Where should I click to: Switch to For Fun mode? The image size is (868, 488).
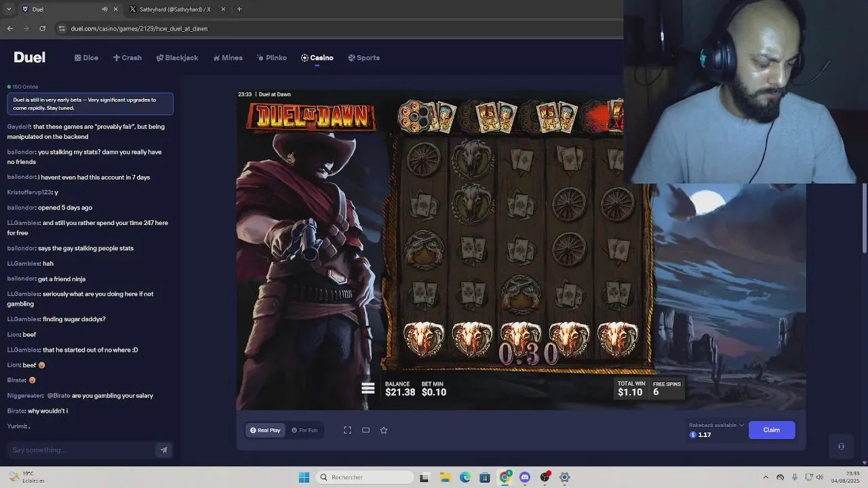point(304,430)
